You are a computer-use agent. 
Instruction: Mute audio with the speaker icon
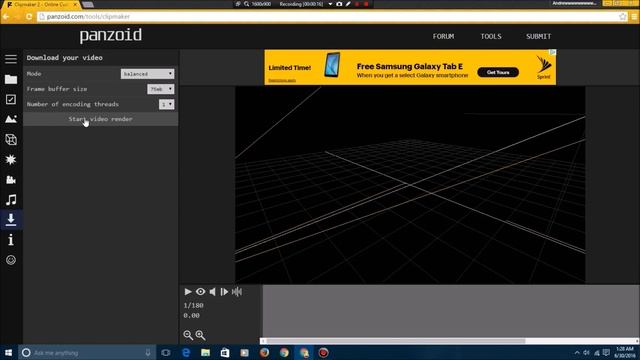click(x=212, y=291)
